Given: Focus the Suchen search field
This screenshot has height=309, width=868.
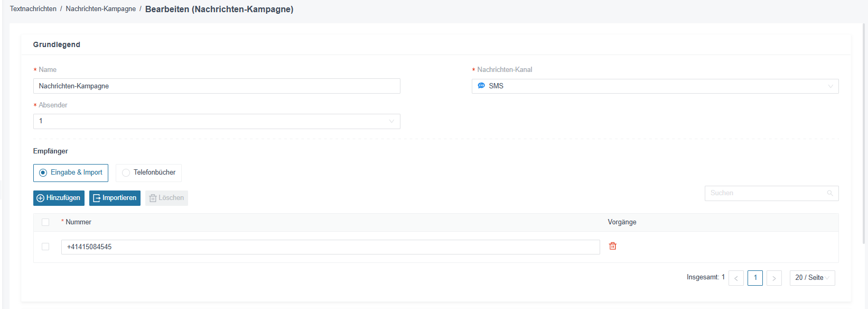Looking at the screenshot, I should tap(771, 193).
